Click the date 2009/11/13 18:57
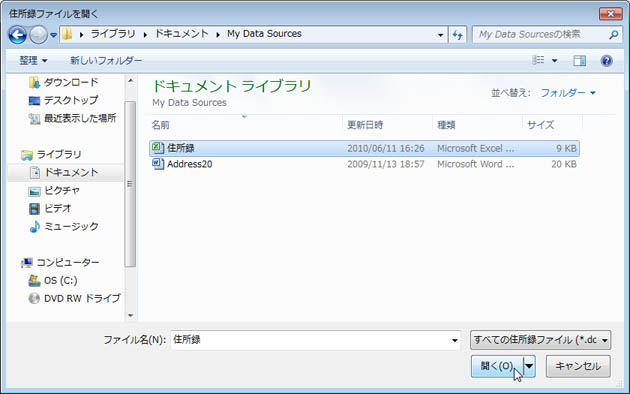The height and width of the screenshot is (394, 630). coord(386,164)
